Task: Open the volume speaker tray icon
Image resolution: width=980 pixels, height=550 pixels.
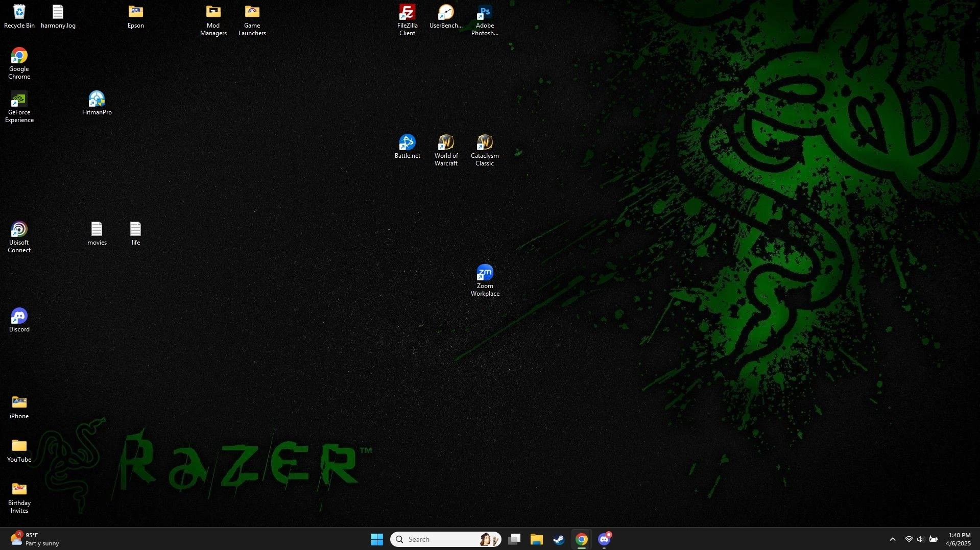Action: click(921, 539)
